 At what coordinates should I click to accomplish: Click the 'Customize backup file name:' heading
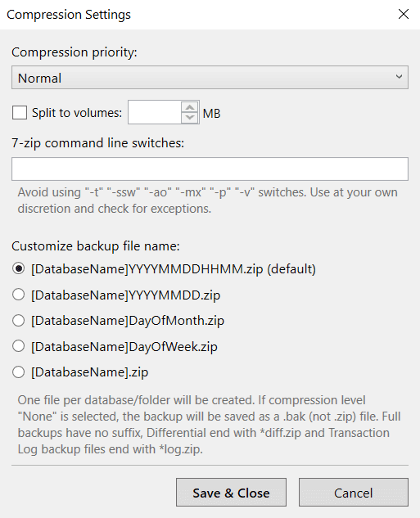[96, 246]
